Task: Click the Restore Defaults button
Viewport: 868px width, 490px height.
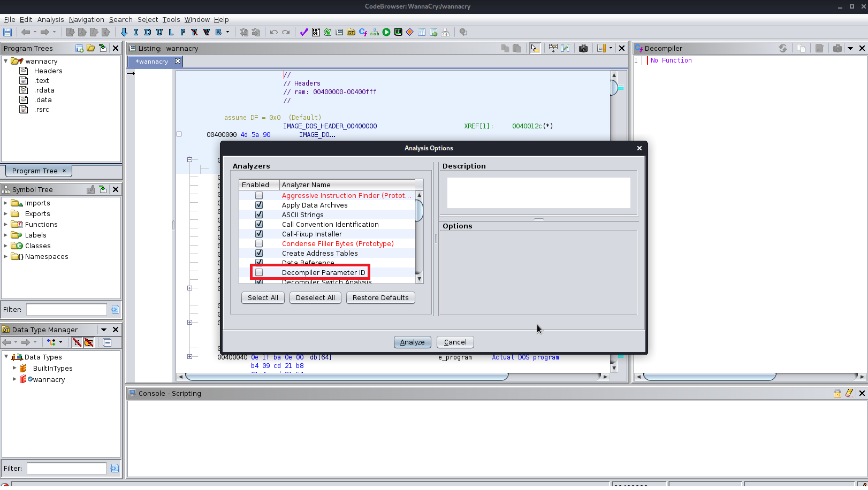Action: (380, 297)
